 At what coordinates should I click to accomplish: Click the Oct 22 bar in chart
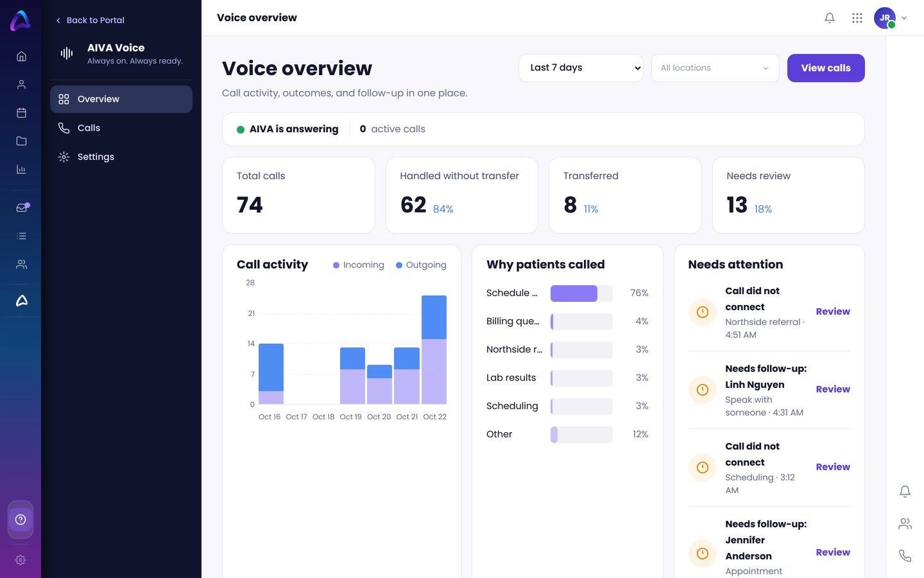[434, 349]
